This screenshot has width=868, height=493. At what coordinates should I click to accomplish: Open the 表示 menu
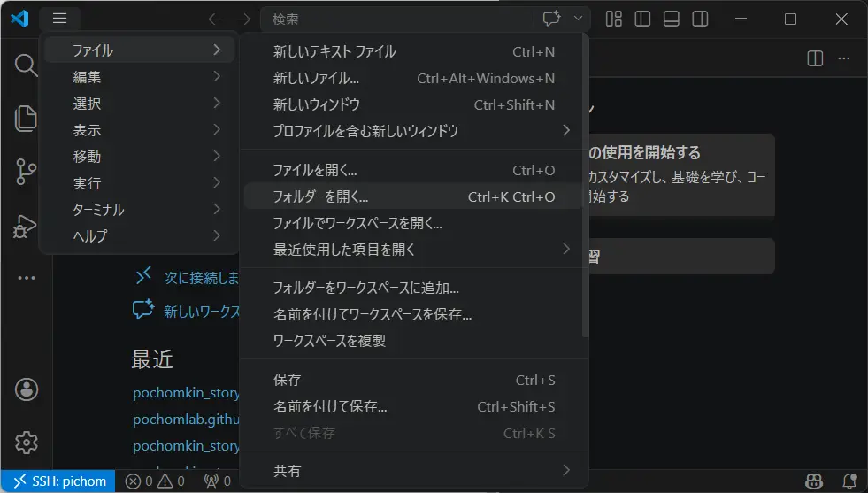[x=139, y=130]
